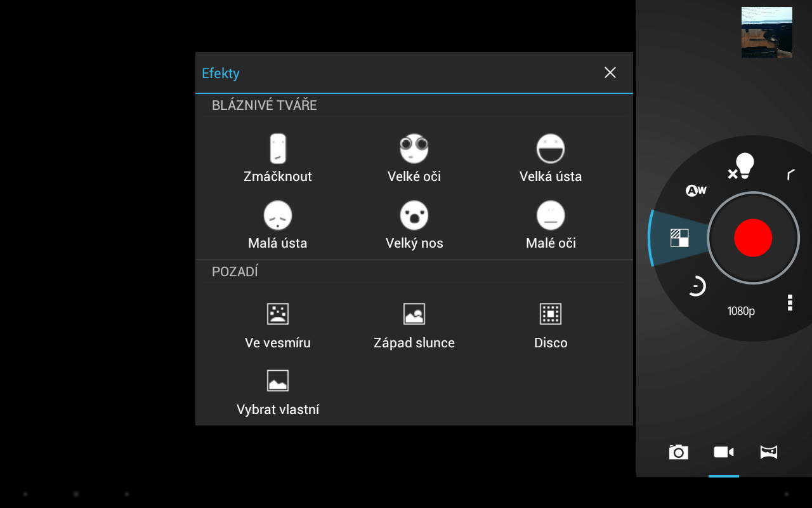The image size is (812, 508).
Task: Apply the Západ slunce sunset background
Action: pyautogui.click(x=414, y=324)
